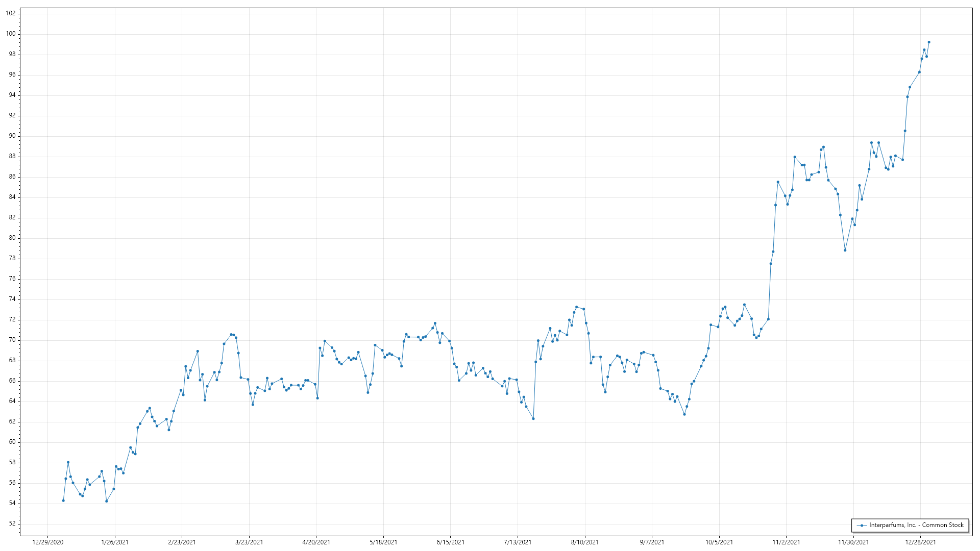Click the 52 label on the y-axis

(12, 524)
